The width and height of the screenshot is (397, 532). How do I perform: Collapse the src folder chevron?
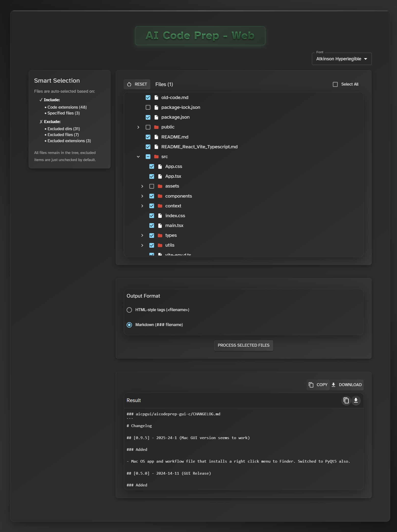[138, 156]
